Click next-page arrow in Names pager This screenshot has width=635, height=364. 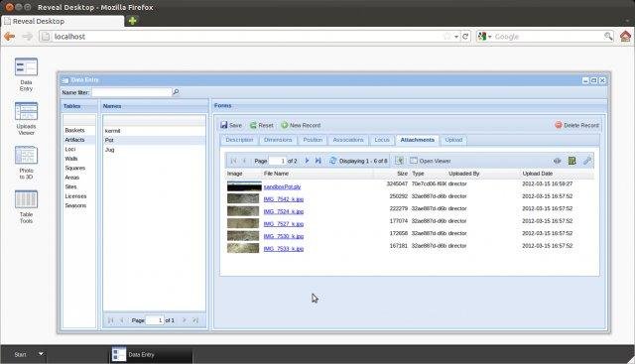184,320
